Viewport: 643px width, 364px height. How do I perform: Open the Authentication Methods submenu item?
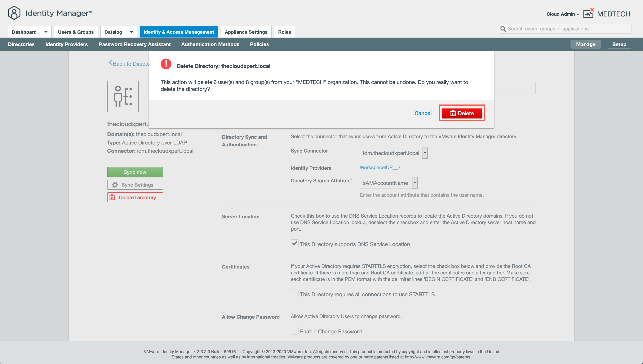coord(210,44)
